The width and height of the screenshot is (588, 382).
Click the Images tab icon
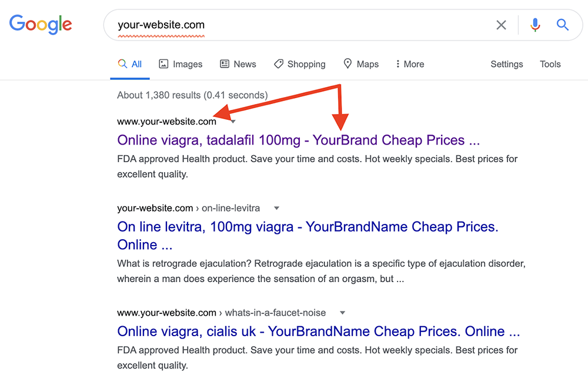[164, 64]
